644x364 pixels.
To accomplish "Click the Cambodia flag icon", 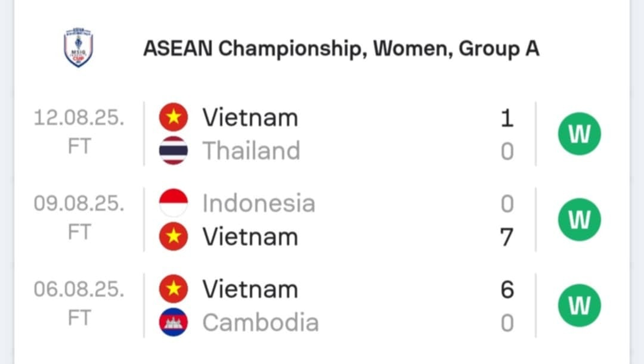I will [174, 322].
